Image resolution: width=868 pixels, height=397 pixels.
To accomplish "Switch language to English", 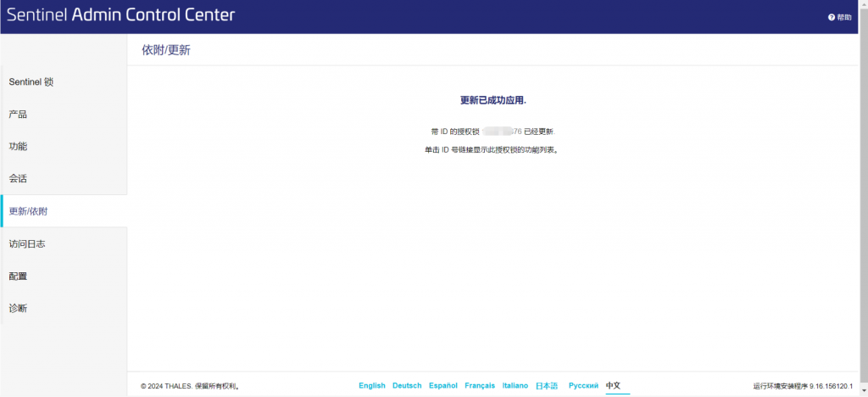I will pyautogui.click(x=372, y=386).
